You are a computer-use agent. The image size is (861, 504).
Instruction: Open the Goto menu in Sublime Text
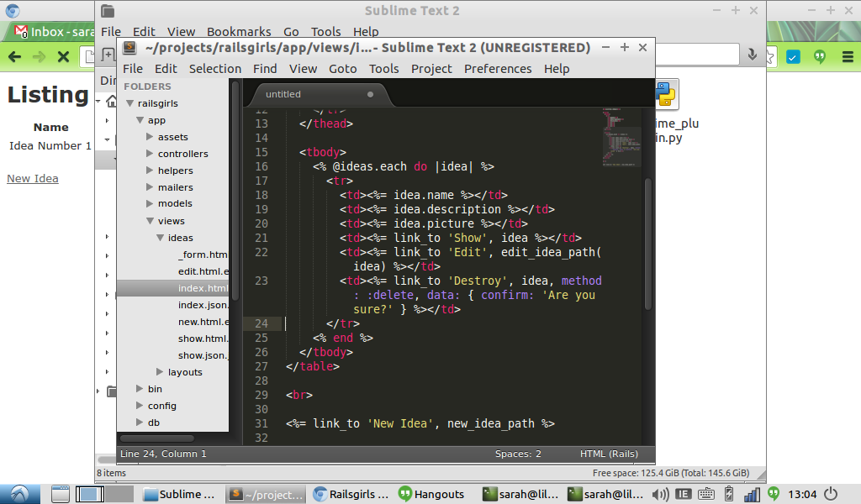point(343,69)
